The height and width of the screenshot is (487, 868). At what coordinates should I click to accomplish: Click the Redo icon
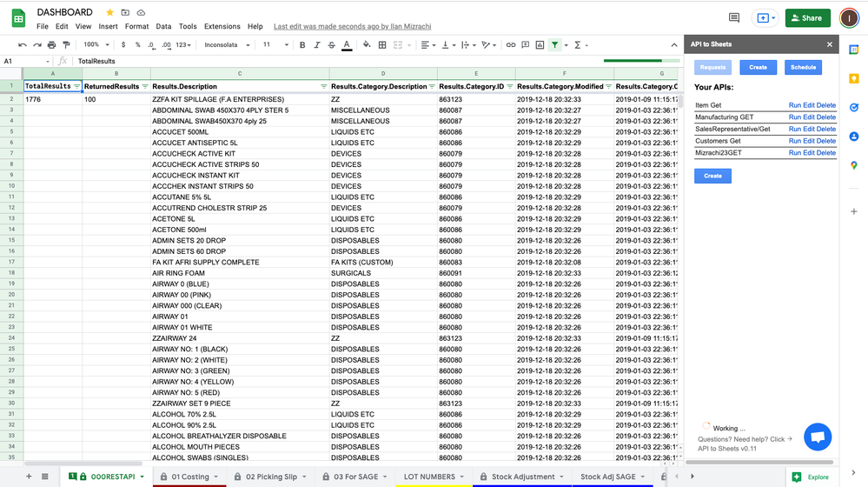[x=36, y=45]
